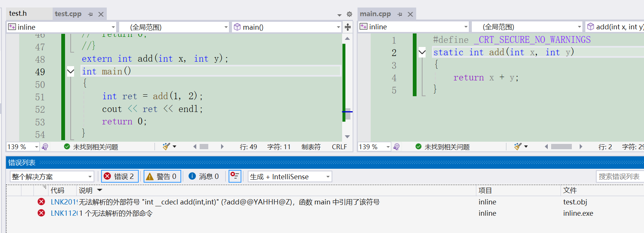Select the test.cpp tab
Screen dimensions: 644x233
68,14
